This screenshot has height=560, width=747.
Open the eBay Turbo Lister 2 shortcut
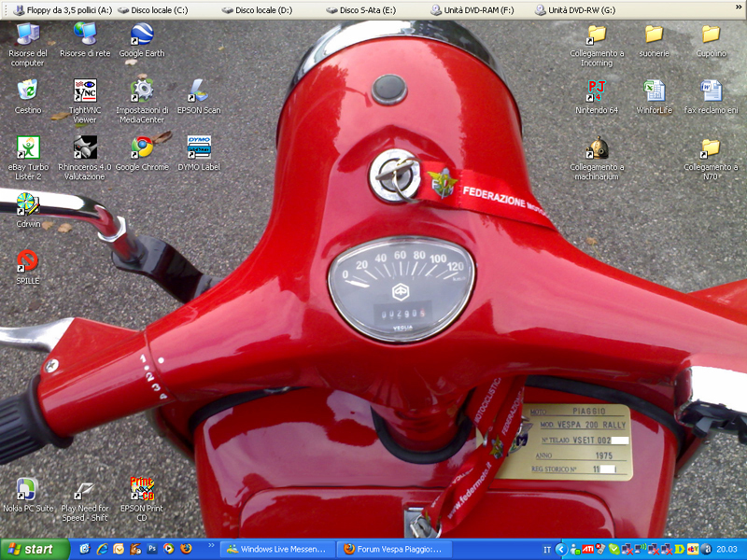coord(28,158)
